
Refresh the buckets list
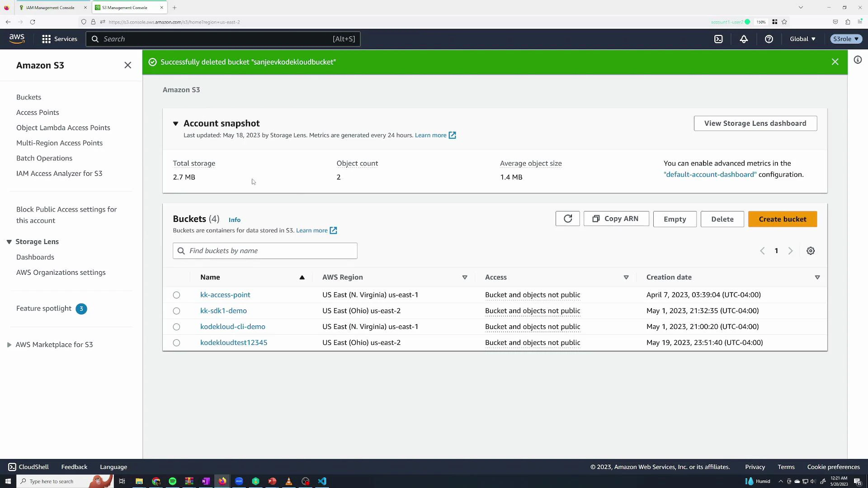click(x=567, y=219)
